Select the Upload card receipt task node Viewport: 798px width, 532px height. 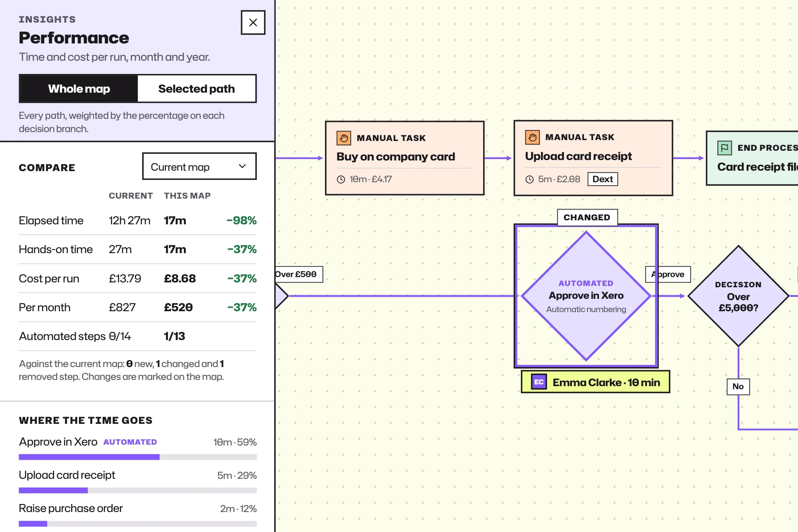click(x=593, y=158)
